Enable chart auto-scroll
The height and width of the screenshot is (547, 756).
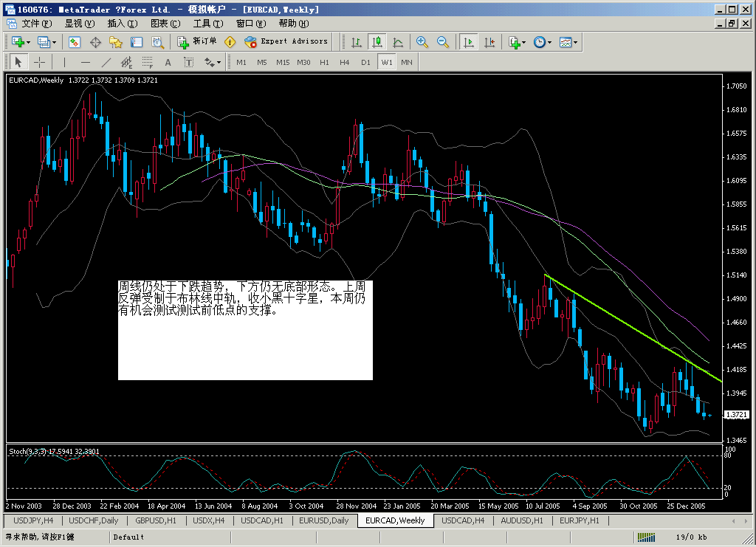tap(467, 42)
